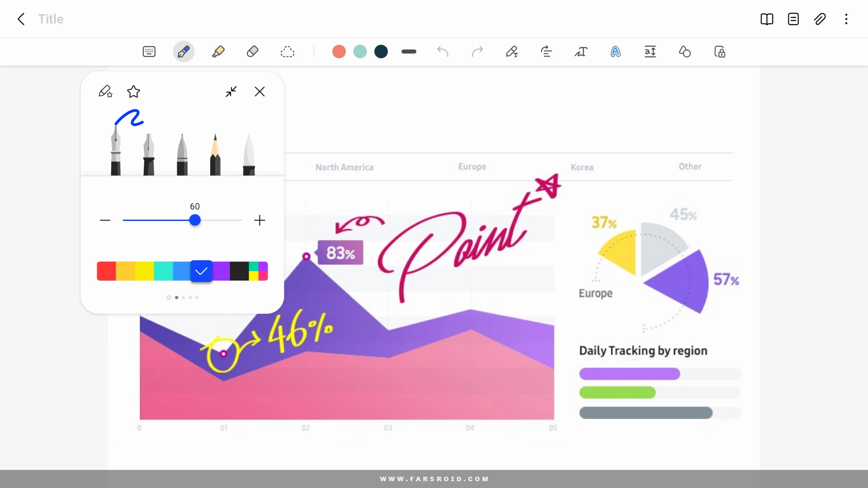Image resolution: width=868 pixels, height=488 pixels.
Task: Open the easy writing pad tool
Action: pyautogui.click(x=650, y=52)
